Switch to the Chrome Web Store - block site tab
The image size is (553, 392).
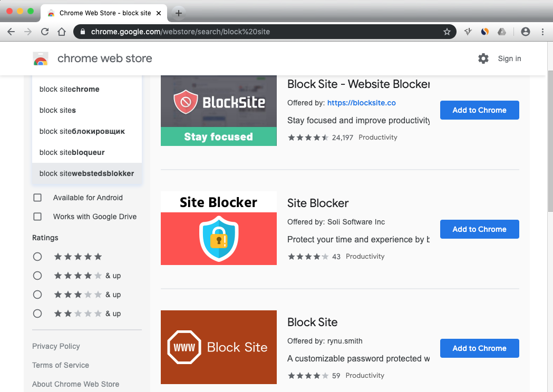point(104,13)
